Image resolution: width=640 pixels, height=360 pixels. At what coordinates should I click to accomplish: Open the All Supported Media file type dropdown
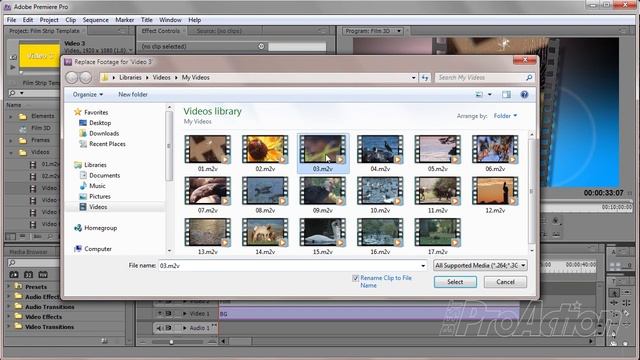pos(480,266)
